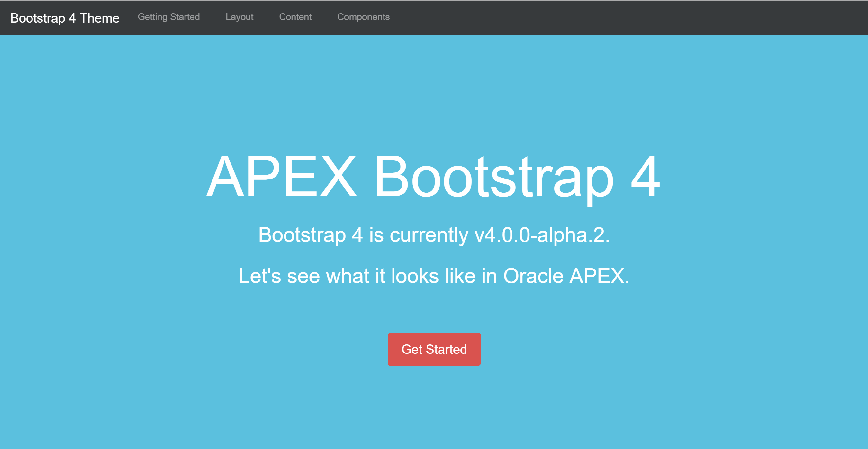This screenshot has height=449, width=868.
Task: Click the word APEX in the heading
Action: point(281,176)
